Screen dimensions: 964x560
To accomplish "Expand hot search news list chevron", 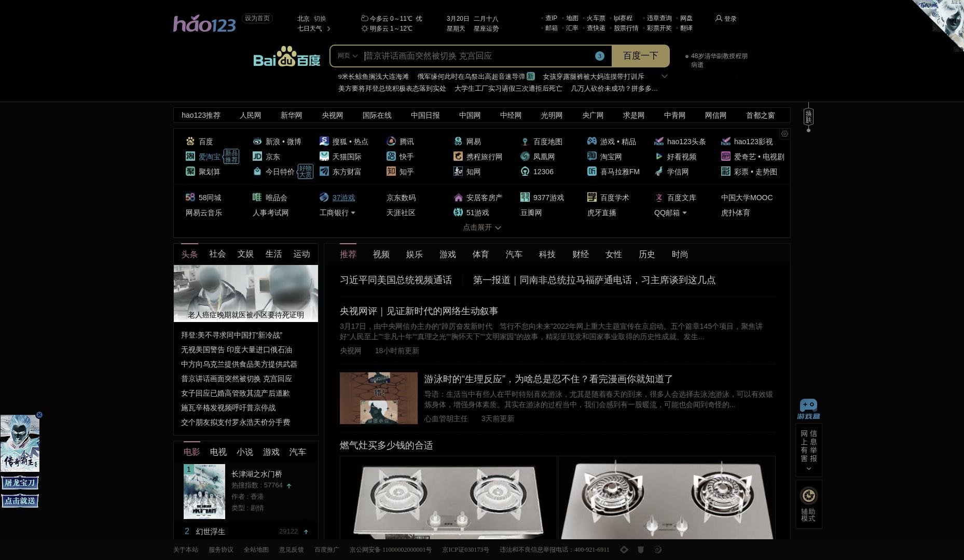I will (664, 76).
